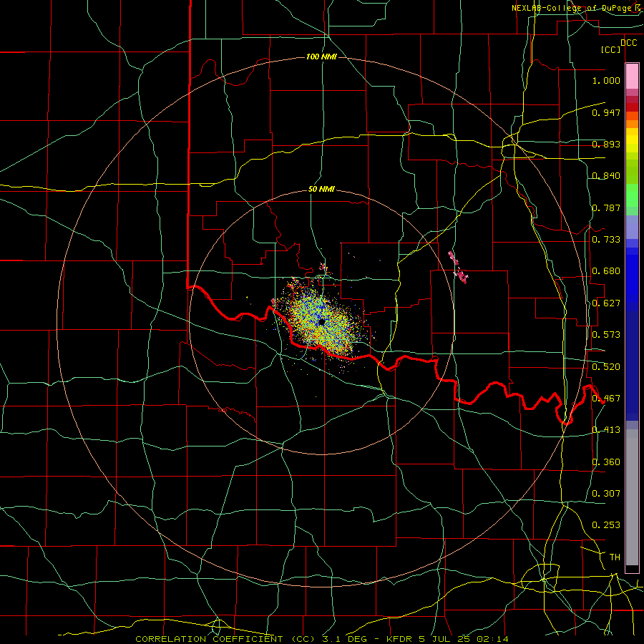Image resolution: width=644 pixels, height=644 pixels.
Task: Select the 0.947 scale value
Action: pos(606,112)
